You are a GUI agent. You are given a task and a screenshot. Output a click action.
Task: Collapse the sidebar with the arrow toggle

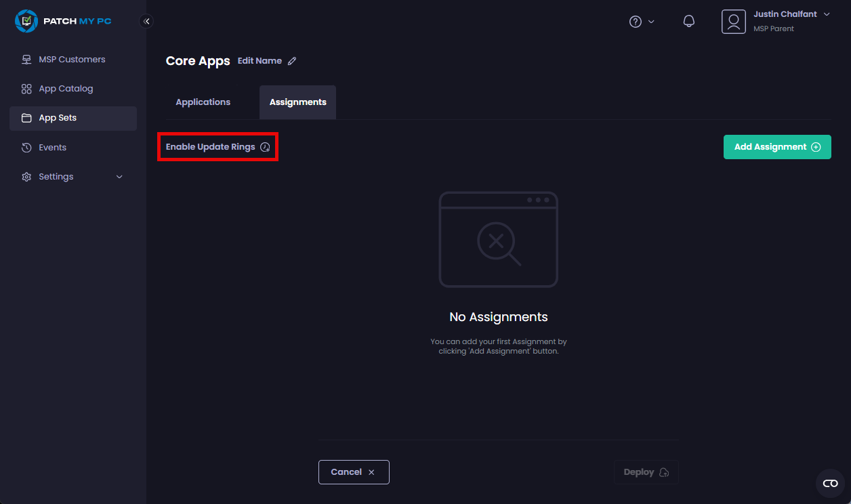coord(146,21)
